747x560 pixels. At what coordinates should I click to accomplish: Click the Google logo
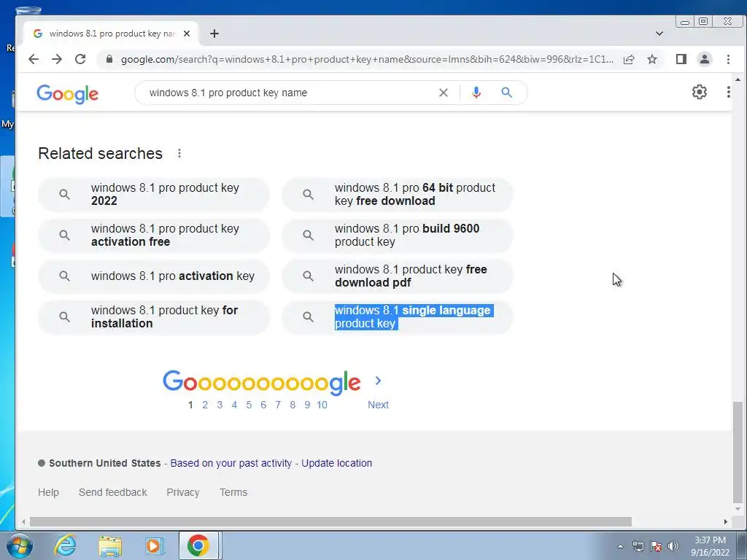tap(68, 93)
